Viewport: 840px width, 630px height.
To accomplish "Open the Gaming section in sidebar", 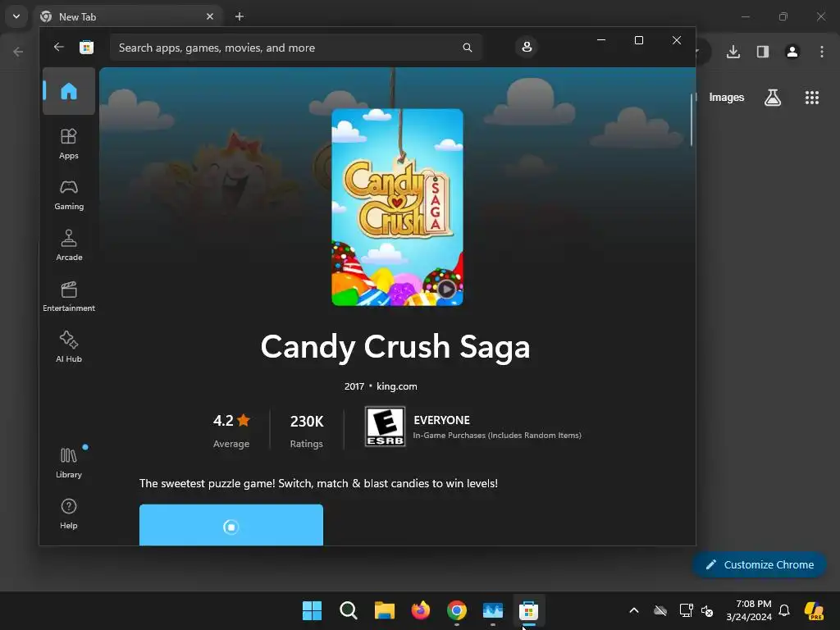I will tap(69, 194).
